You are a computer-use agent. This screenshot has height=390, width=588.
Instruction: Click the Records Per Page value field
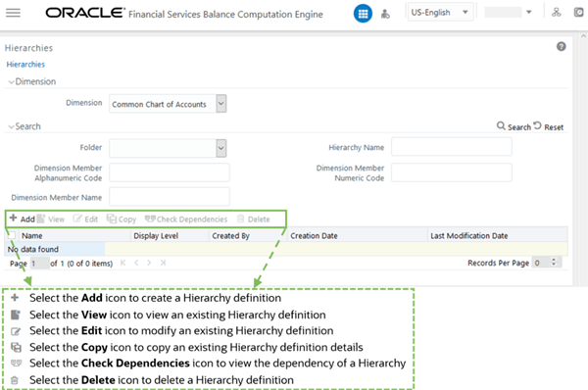pyautogui.click(x=541, y=263)
